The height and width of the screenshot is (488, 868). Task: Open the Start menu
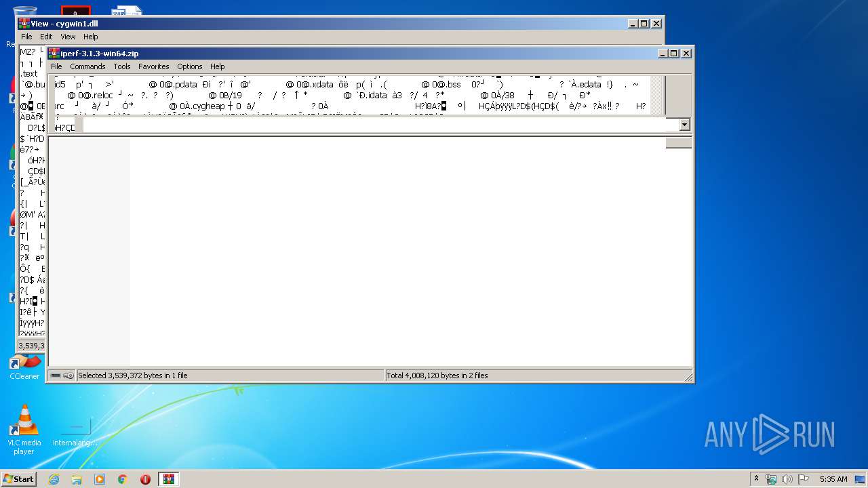(18, 479)
